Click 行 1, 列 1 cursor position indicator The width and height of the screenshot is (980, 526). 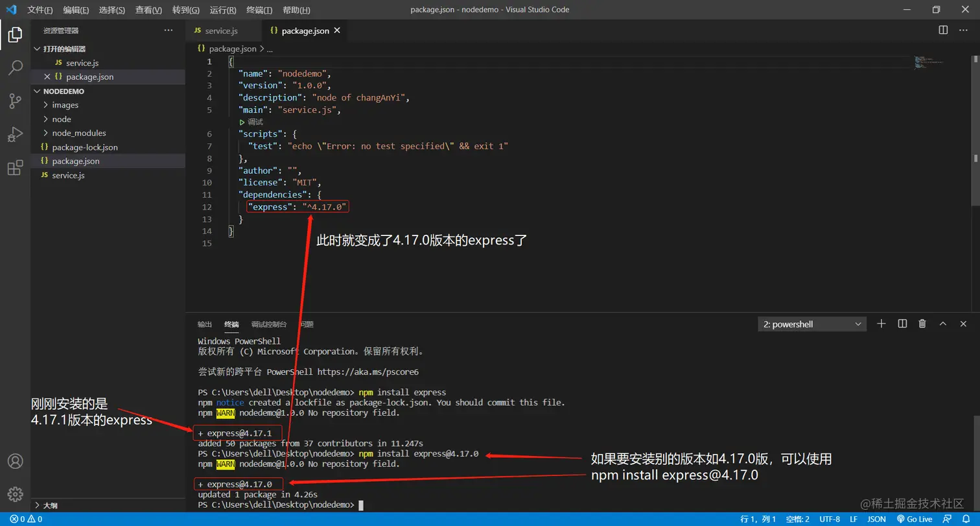click(x=758, y=519)
